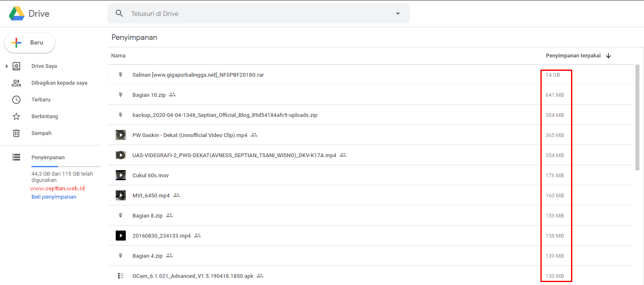This screenshot has width=644, height=285.
Task: Click the shared-people icon beside Bagian 8.zip
Action: [169, 215]
